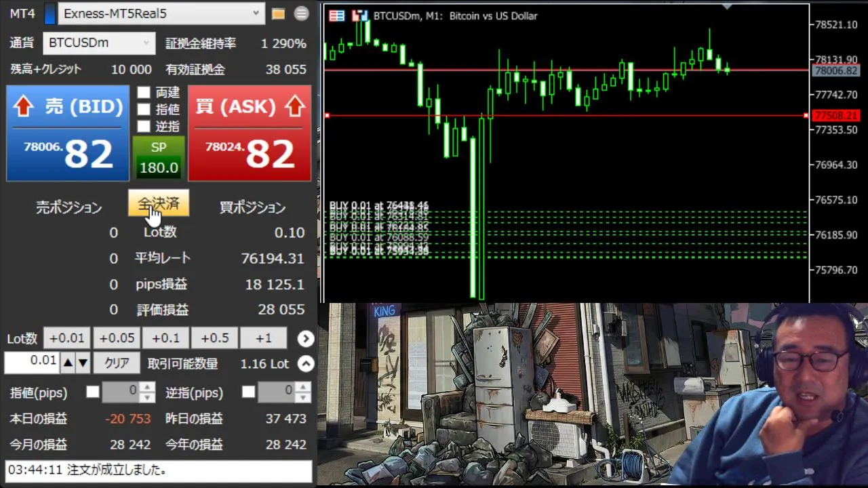Image resolution: width=868 pixels, height=488 pixels.
Task: Click the red 77508.21 price level label
Action: [835, 116]
